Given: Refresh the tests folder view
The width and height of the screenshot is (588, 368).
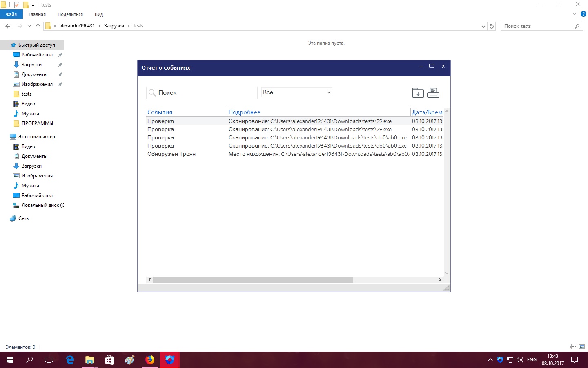Looking at the screenshot, I should click(x=492, y=26).
